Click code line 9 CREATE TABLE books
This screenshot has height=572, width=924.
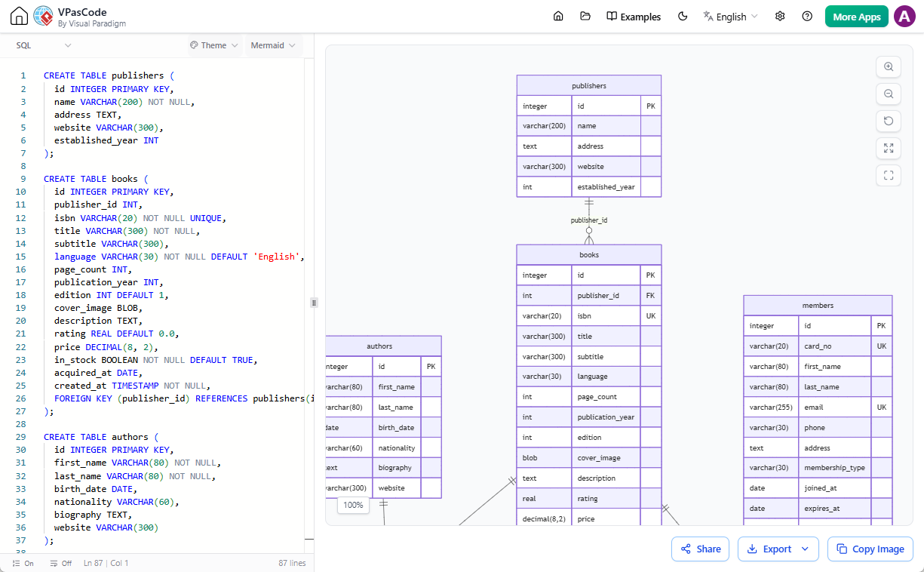coord(96,179)
